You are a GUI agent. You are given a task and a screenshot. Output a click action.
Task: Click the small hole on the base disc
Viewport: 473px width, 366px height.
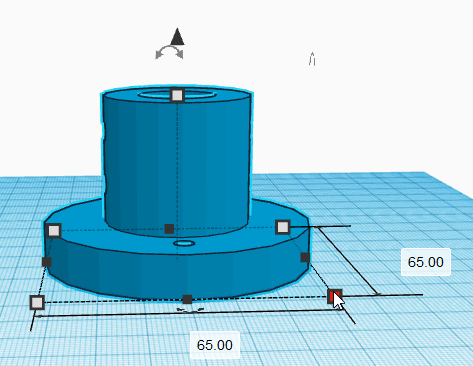184,243
